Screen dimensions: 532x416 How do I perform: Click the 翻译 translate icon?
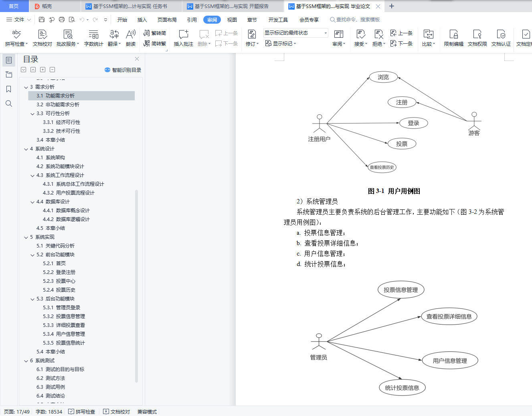(114, 38)
